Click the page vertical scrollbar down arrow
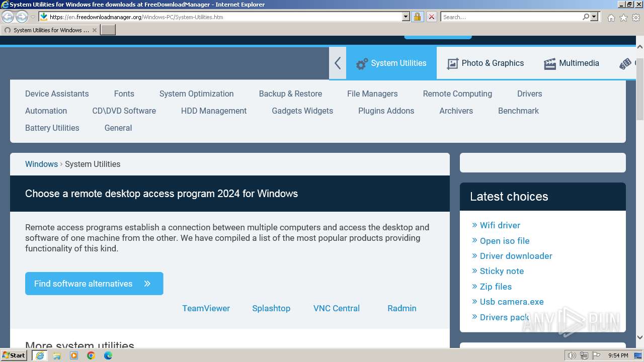644x362 pixels. 640,337
